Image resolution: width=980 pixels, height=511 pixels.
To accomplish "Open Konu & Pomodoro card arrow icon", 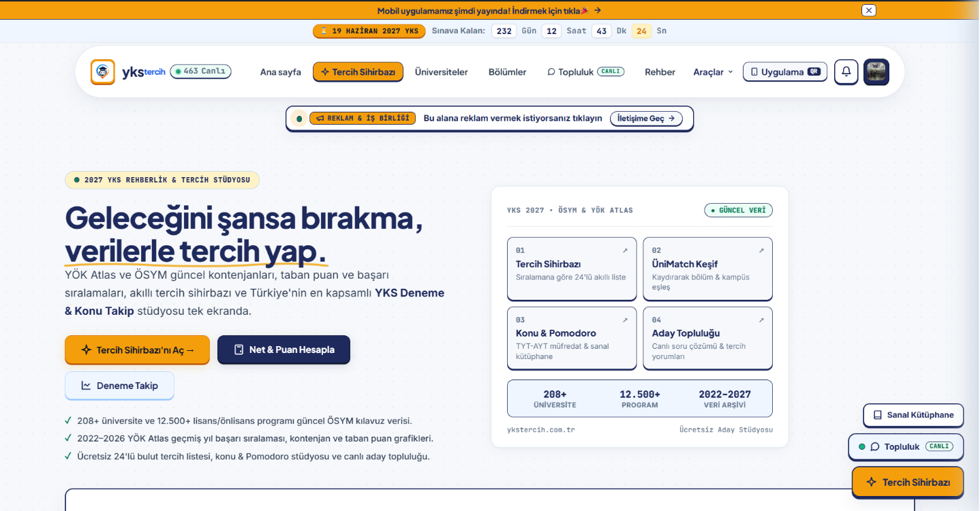I will [625, 320].
